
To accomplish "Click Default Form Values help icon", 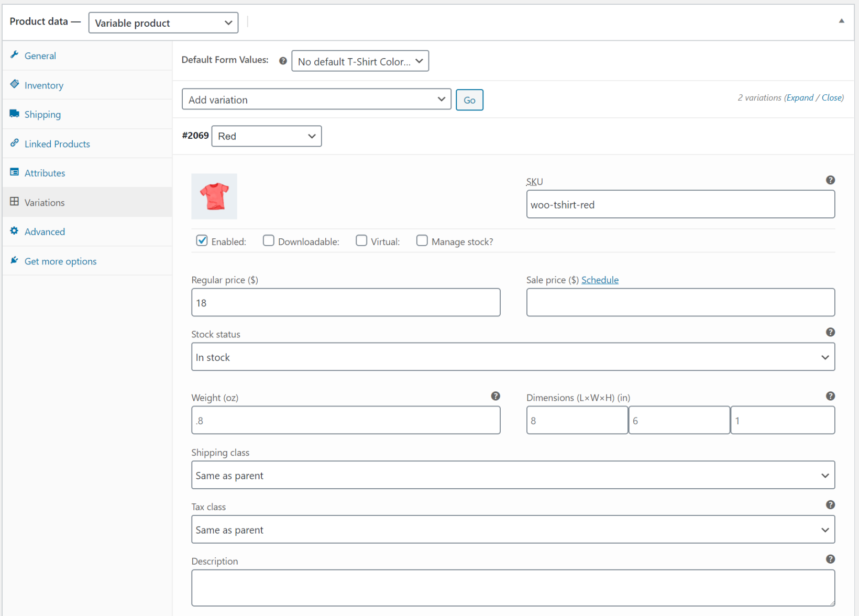I will (283, 61).
